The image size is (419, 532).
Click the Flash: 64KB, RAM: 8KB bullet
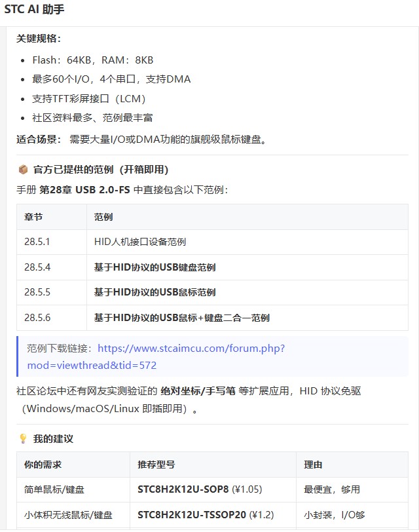coord(93,60)
